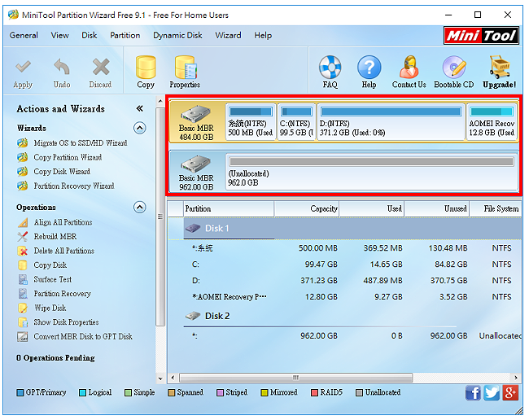This screenshot has width=529, height=420.
Task: Click the Undo arrow icon
Action: (62, 67)
